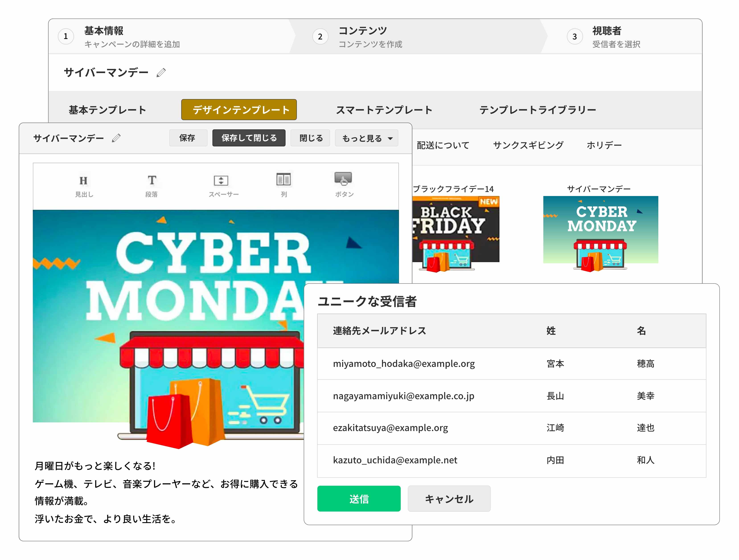Click pencil icon beside editor title サイバーマンデー
The width and height of the screenshot is (739, 560).
(116, 138)
